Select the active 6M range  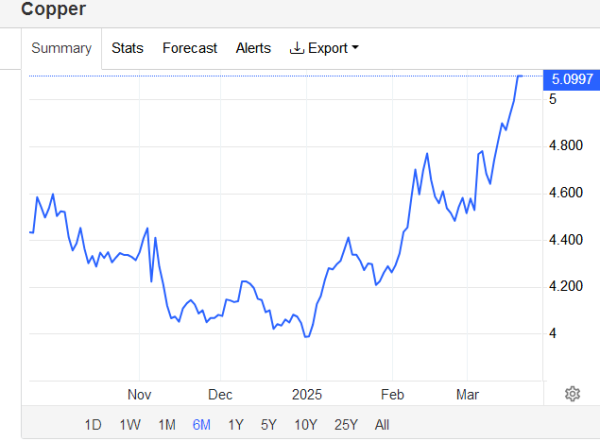[202, 424]
